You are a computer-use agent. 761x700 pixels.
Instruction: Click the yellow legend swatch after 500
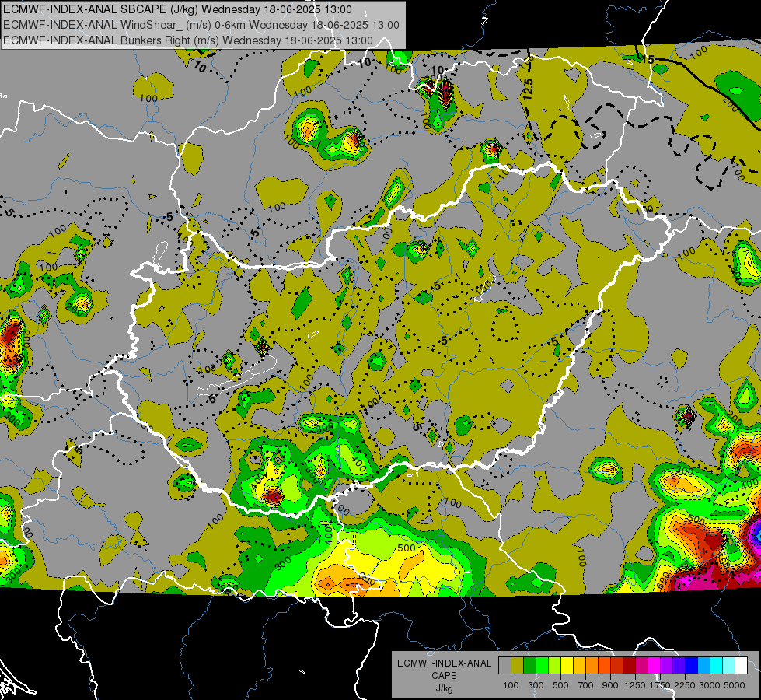pyautogui.click(x=567, y=666)
